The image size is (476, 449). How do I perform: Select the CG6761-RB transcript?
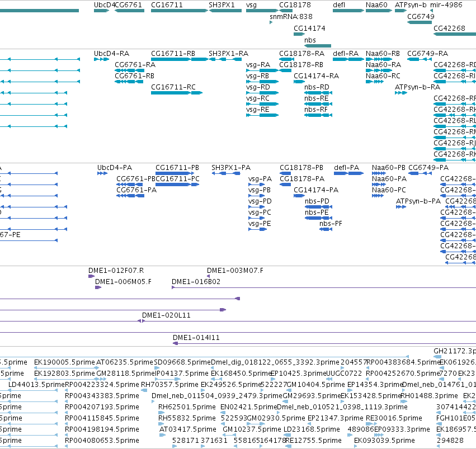pos(129,82)
